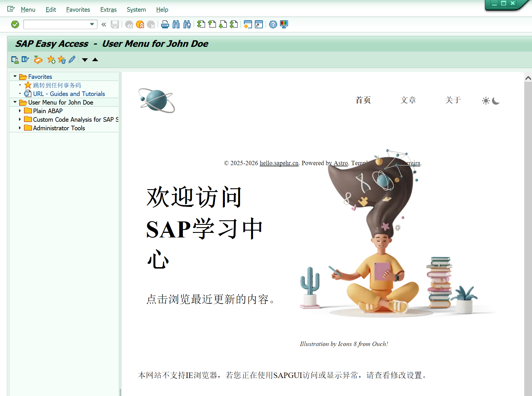Select the Administrator Tools folder label
The width and height of the screenshot is (532, 396).
pos(59,128)
